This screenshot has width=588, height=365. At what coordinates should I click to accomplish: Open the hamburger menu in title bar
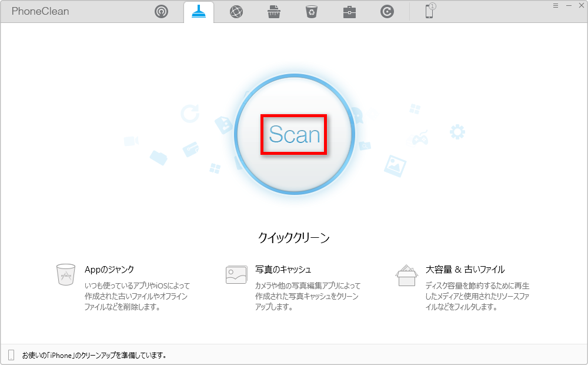(x=556, y=6)
